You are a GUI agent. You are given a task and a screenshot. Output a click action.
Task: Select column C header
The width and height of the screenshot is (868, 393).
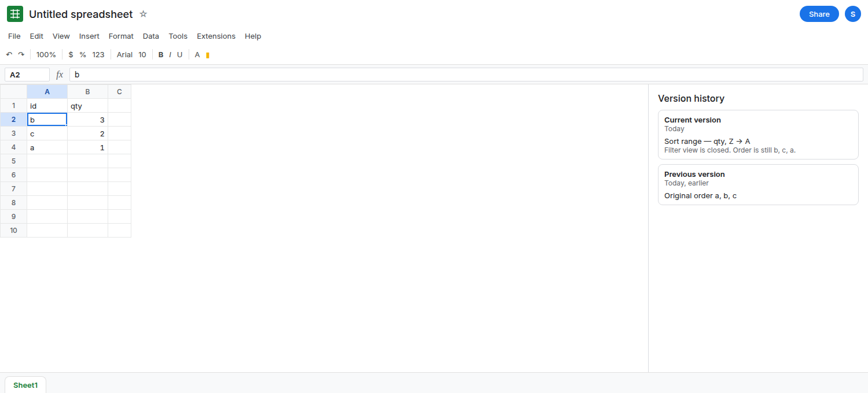coord(119,91)
